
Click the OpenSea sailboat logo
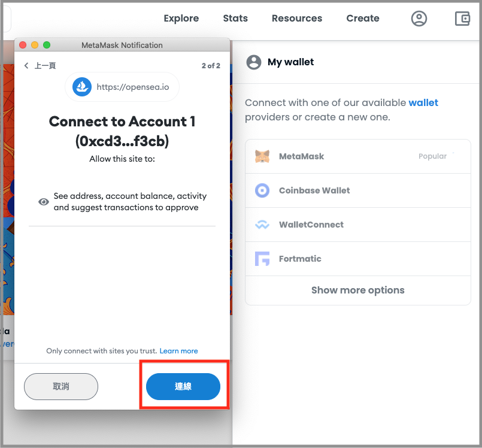click(82, 87)
